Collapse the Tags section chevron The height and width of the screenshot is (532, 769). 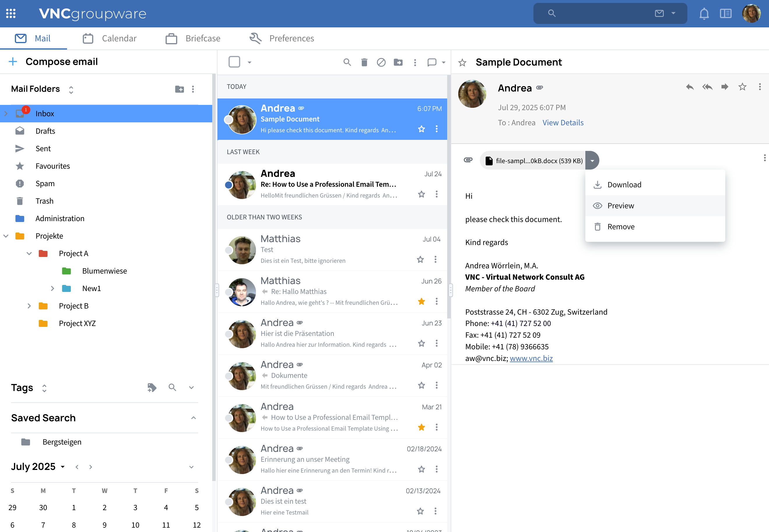tap(191, 388)
